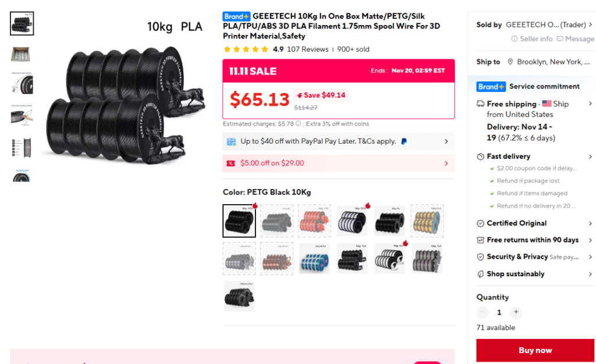The width and height of the screenshot is (596, 364).
Task: Click the Certified Original badge icon
Action: (x=480, y=223)
